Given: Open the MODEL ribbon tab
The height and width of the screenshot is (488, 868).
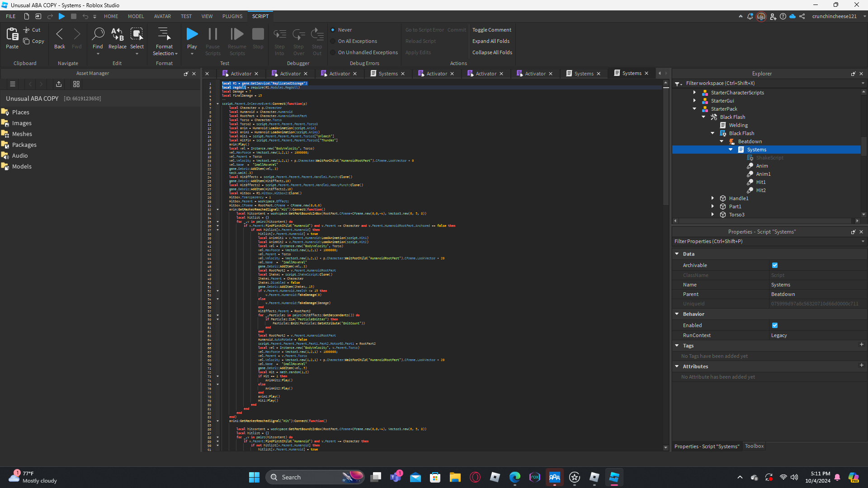Looking at the screenshot, I should click(x=136, y=16).
